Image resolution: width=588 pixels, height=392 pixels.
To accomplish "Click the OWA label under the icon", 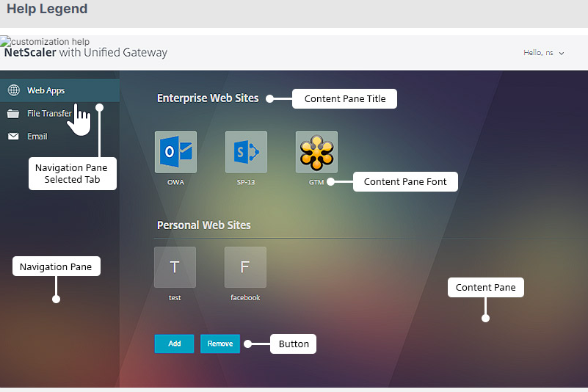I will [x=175, y=182].
